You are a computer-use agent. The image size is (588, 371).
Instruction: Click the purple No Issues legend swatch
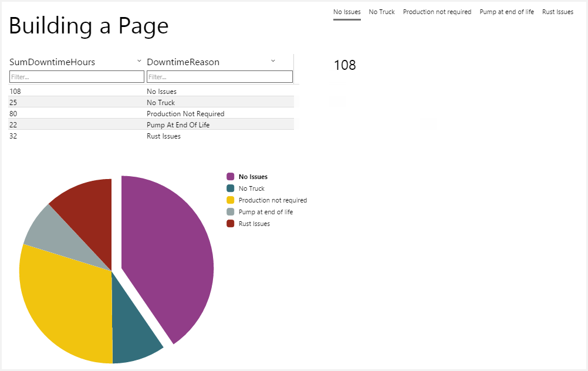231,177
